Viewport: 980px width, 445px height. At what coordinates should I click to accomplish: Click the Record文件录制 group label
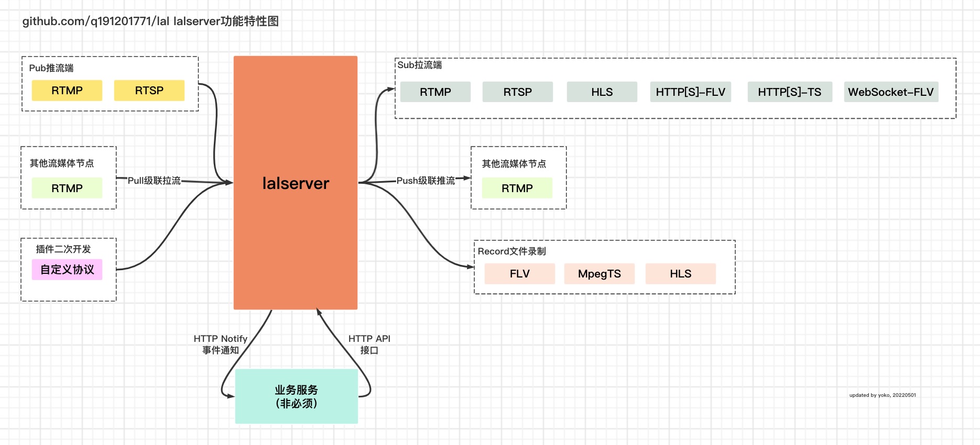[512, 251]
